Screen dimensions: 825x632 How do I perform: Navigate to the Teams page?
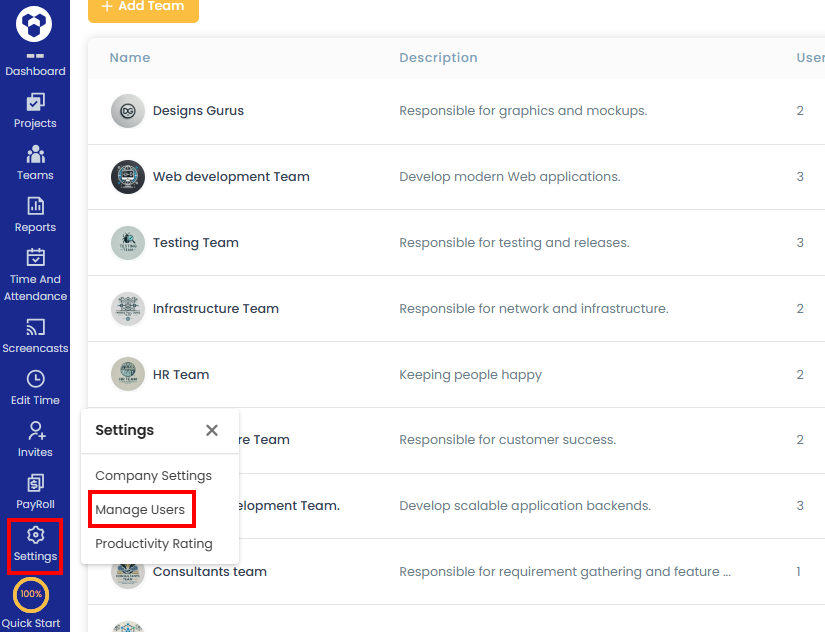tap(35, 162)
